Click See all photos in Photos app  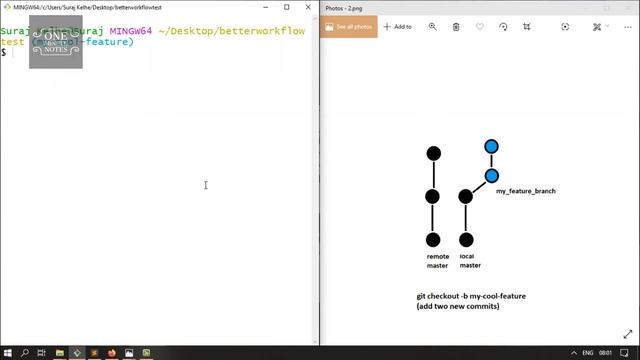pyautogui.click(x=349, y=27)
